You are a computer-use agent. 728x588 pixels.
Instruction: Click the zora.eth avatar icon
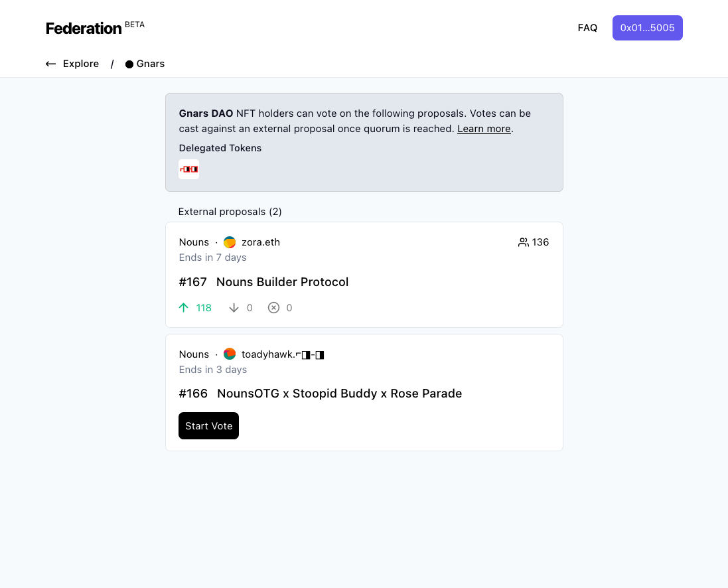pos(230,242)
